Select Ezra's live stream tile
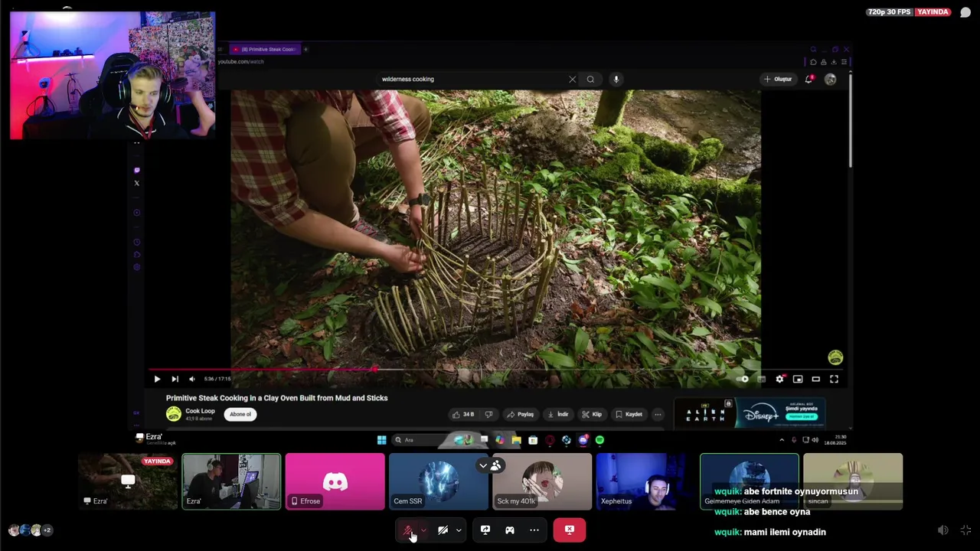This screenshot has height=551, width=980. pos(128,481)
